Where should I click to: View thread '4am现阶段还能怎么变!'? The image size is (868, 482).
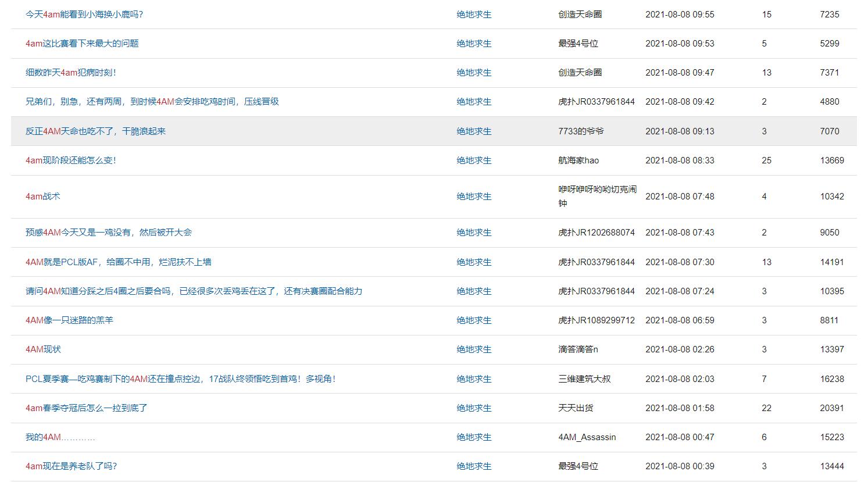71,160
